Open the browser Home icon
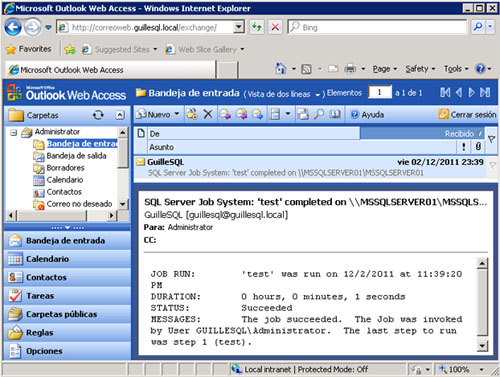 280,69
